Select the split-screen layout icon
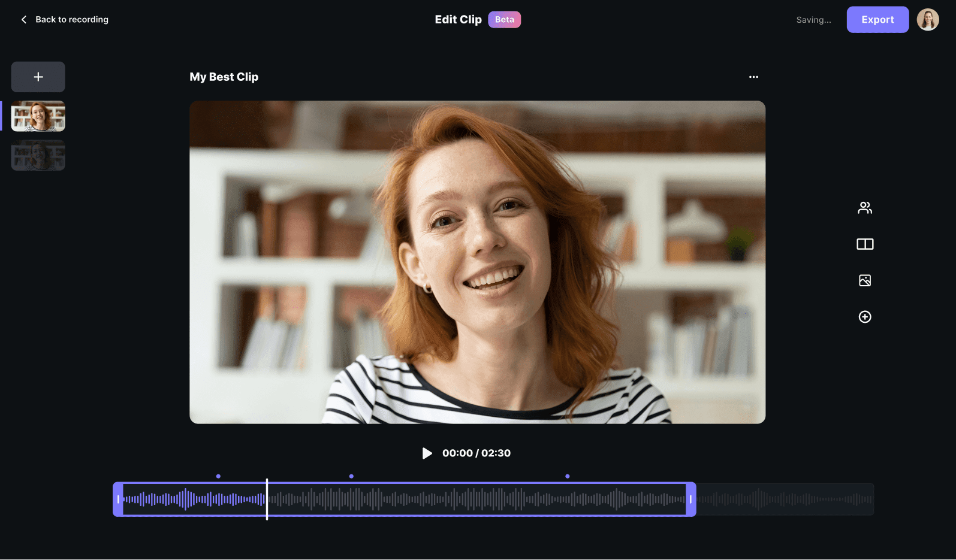Image resolution: width=956 pixels, height=560 pixels. point(864,244)
